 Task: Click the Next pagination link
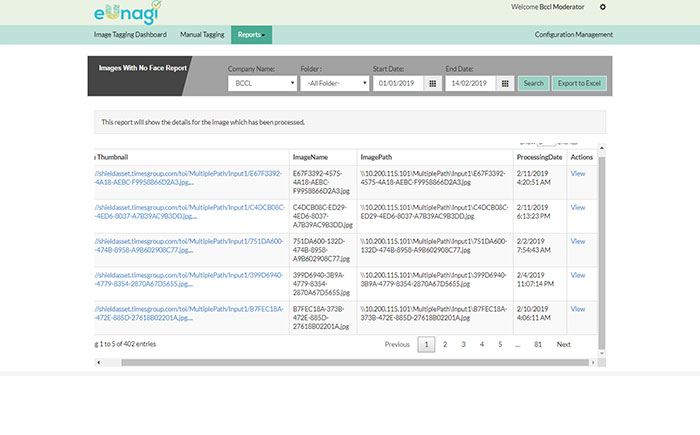[x=563, y=344]
